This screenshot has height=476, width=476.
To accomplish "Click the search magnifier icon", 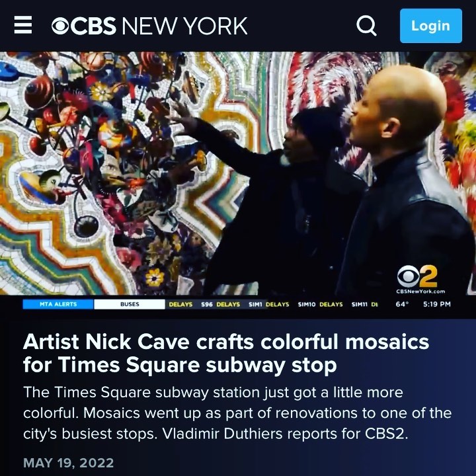I will (366, 26).
